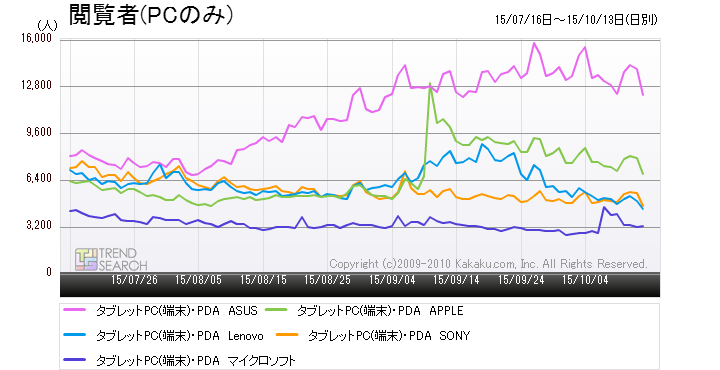
Task: Click the date range text at top right
Action: tap(576, 20)
